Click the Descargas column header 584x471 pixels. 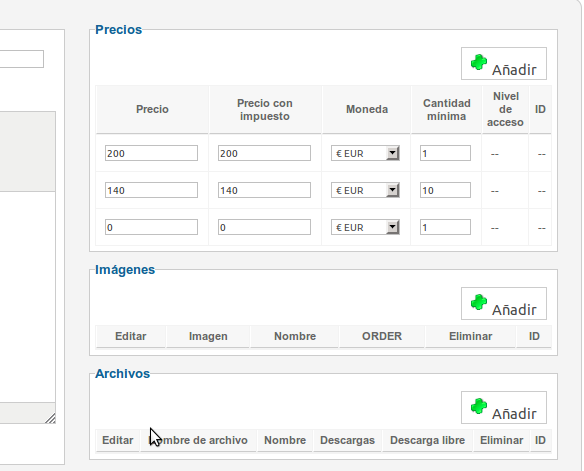point(347,440)
